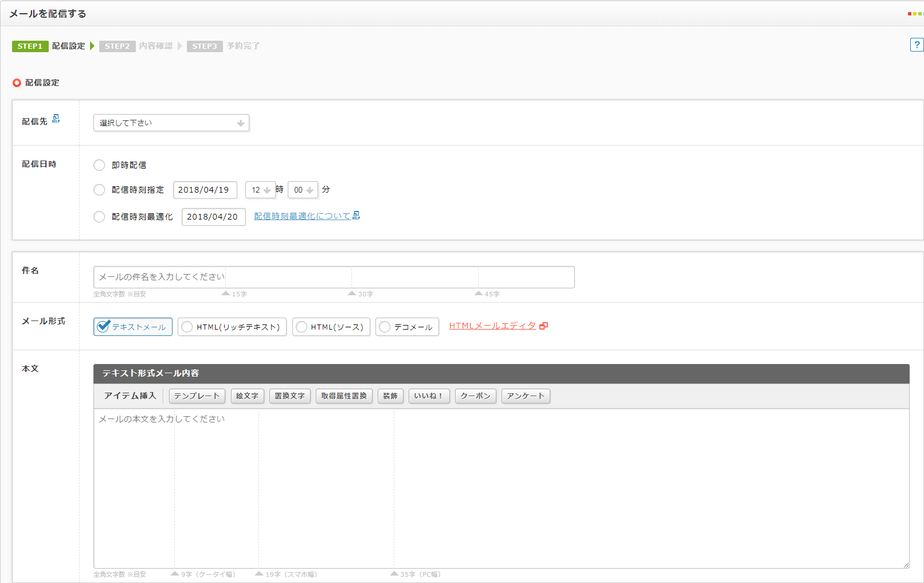Choose the HTML(リッチテキスト) format option

click(x=232, y=327)
